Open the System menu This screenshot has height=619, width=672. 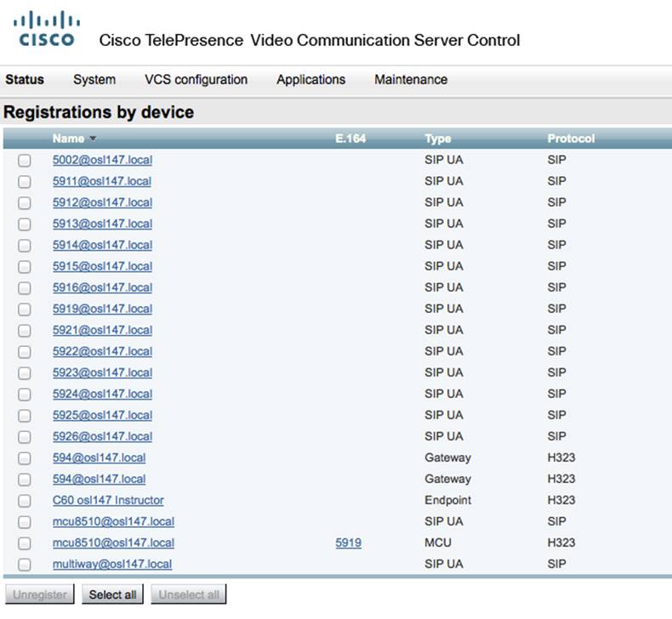coord(94,80)
